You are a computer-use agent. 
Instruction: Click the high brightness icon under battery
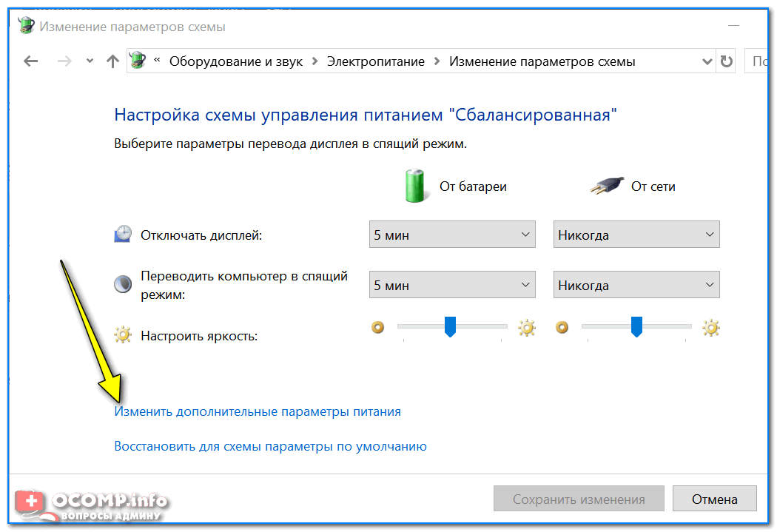click(x=526, y=327)
